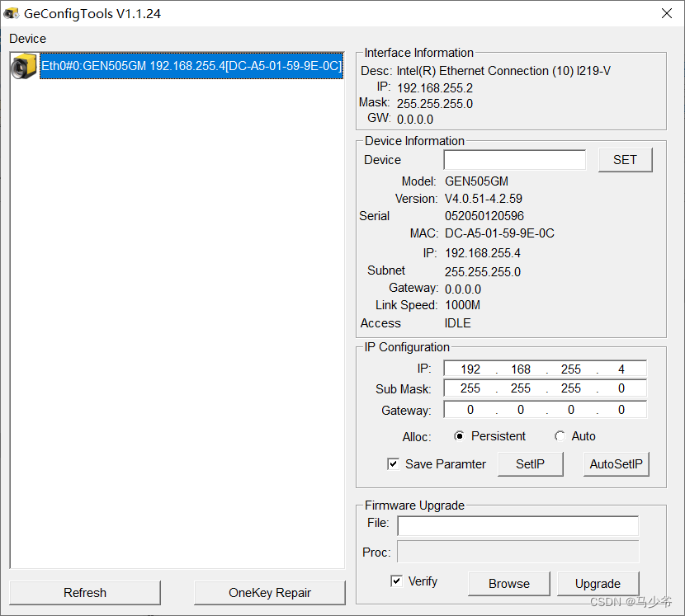Click the Sub Mask first octet field

[470, 388]
